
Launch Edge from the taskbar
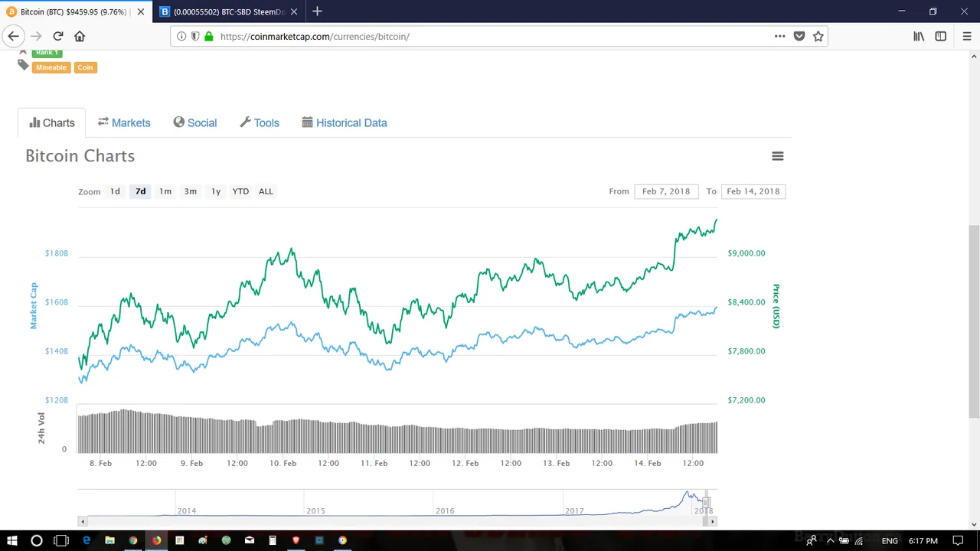[x=87, y=540]
